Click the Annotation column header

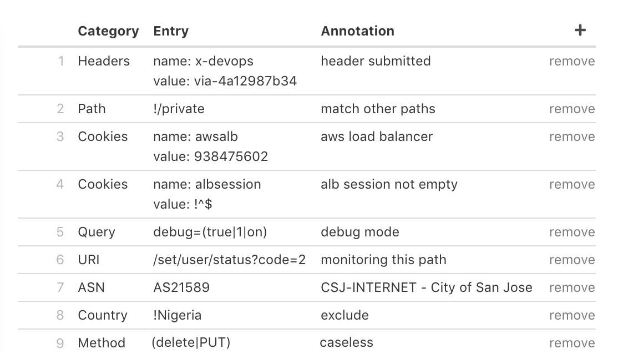point(357,31)
